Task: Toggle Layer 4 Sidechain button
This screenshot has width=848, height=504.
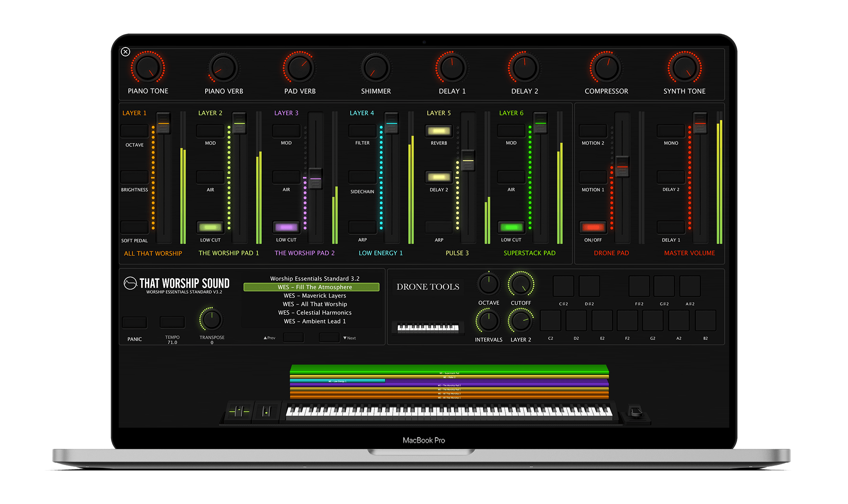Action: coord(363,177)
